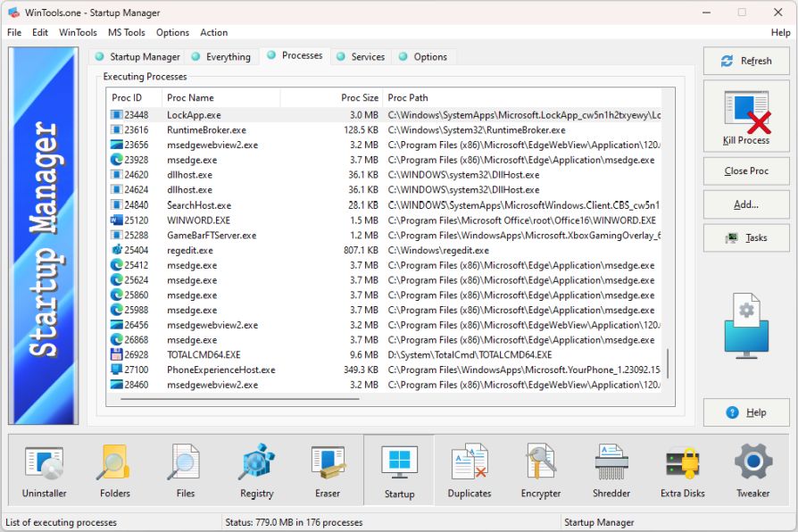Click the Help button with question mark
The image size is (798, 532).
746,412
